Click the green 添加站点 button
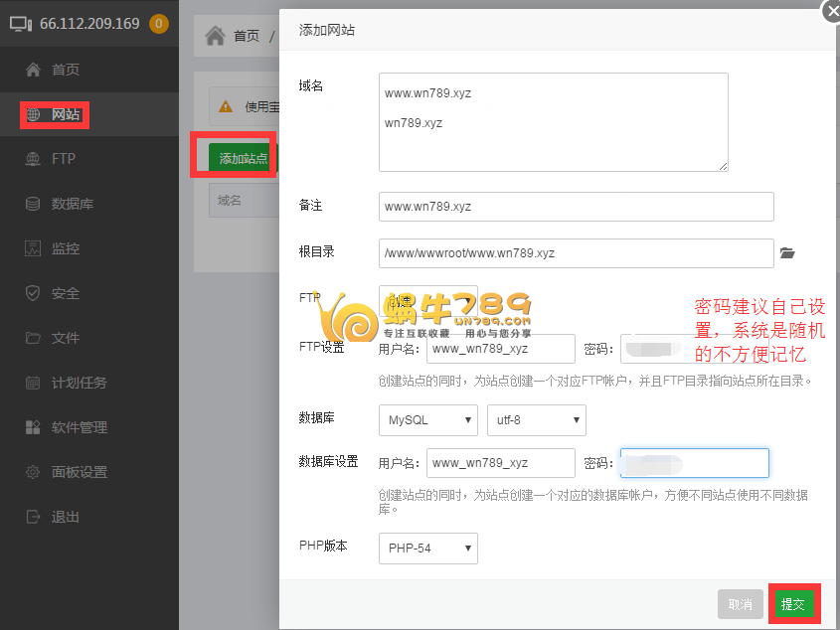The image size is (840, 630). [x=238, y=156]
